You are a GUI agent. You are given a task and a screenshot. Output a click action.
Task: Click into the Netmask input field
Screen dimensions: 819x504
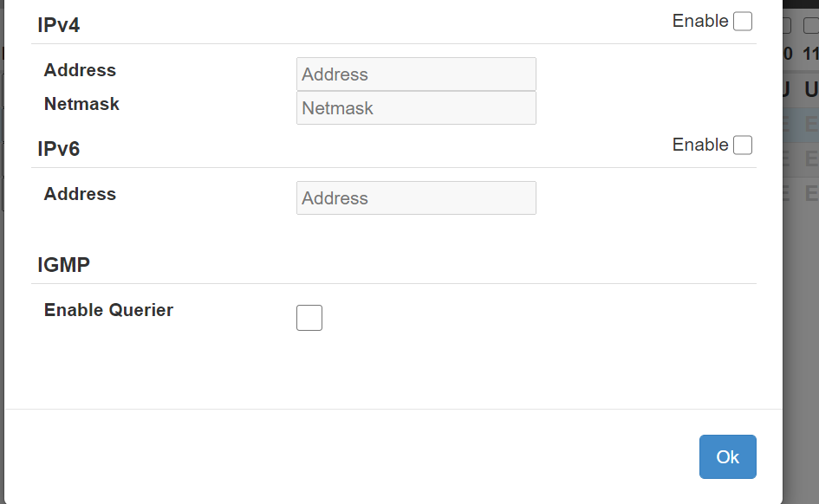416,108
